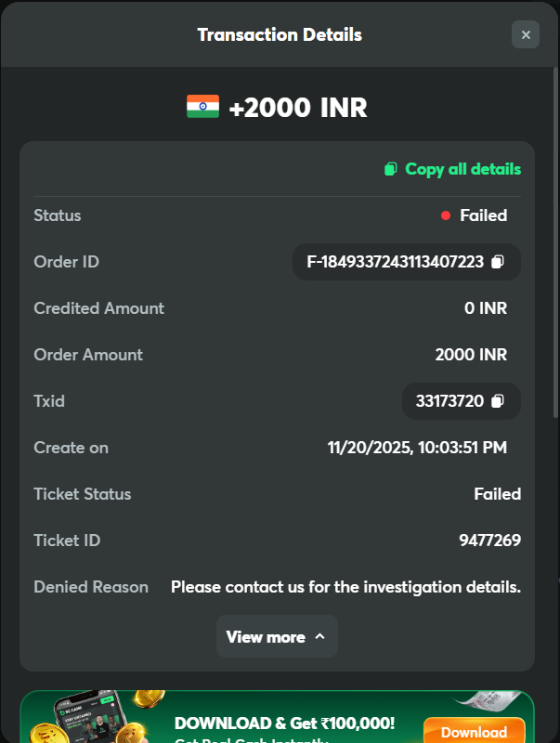Select the Txid value 33173720

(x=449, y=401)
